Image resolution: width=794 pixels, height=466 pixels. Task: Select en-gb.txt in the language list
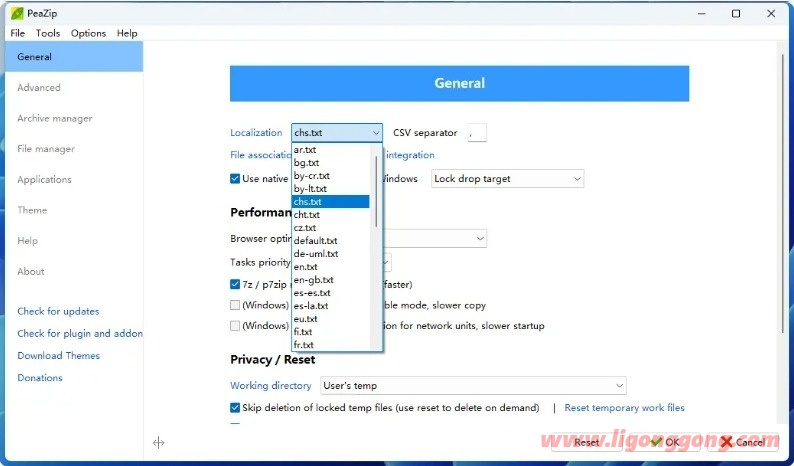pyautogui.click(x=331, y=280)
